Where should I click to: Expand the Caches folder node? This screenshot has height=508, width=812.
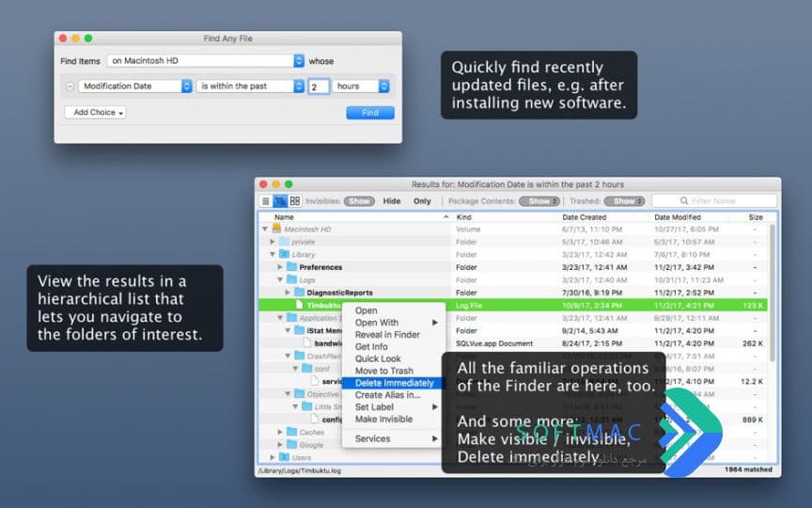(x=280, y=432)
